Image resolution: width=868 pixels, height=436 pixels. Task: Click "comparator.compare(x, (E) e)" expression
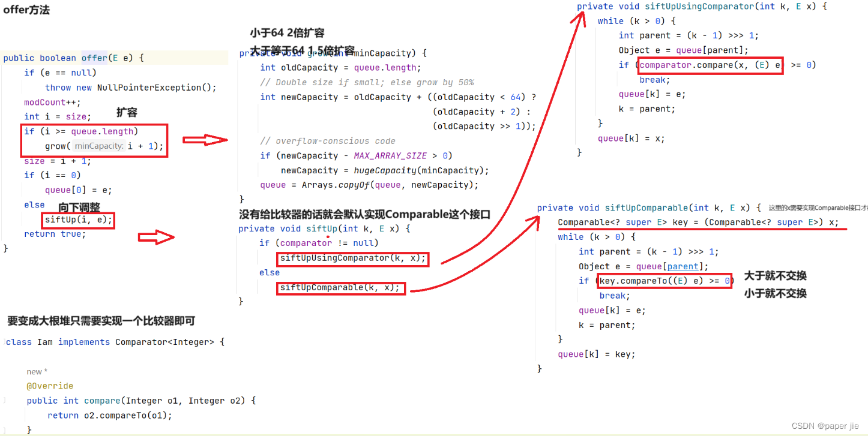(711, 65)
